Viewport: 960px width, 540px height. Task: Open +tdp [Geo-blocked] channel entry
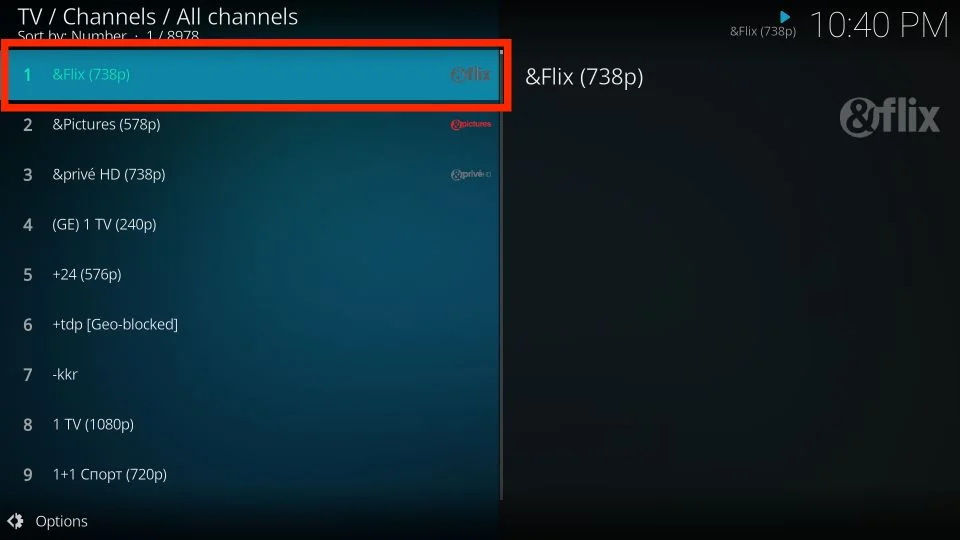[254, 324]
